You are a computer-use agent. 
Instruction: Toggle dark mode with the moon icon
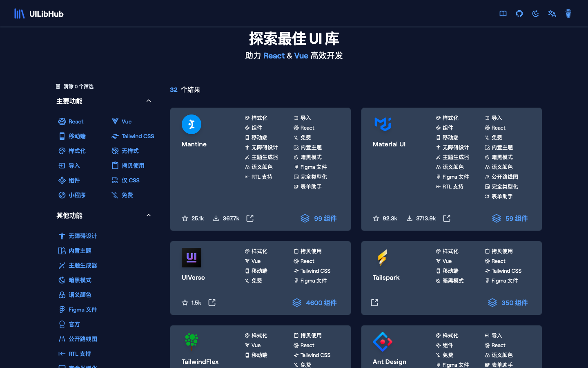535,13
